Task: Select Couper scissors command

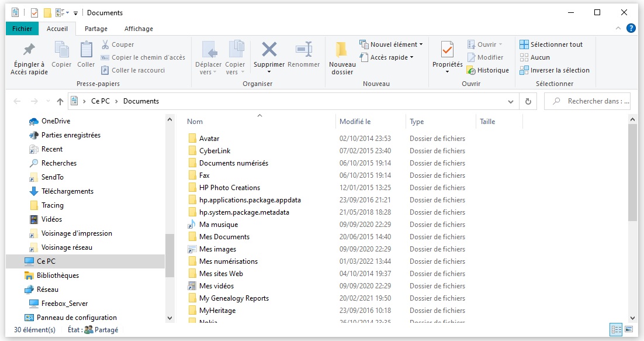Action: tap(118, 44)
